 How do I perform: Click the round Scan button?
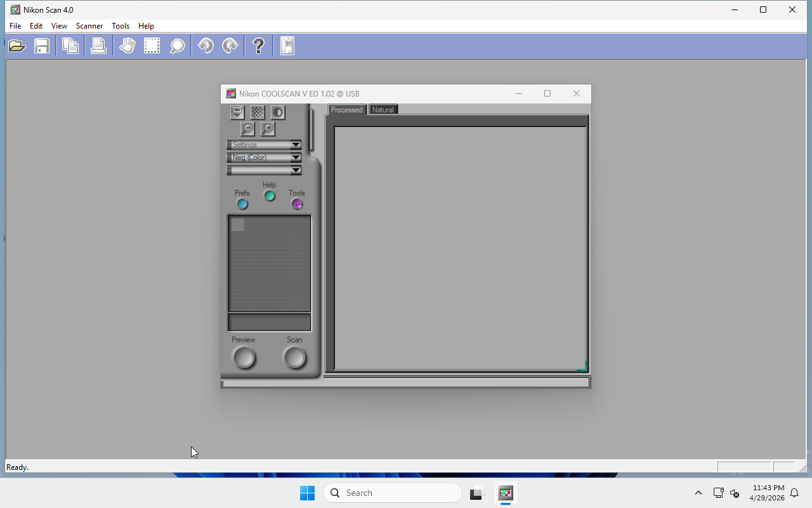(294, 358)
